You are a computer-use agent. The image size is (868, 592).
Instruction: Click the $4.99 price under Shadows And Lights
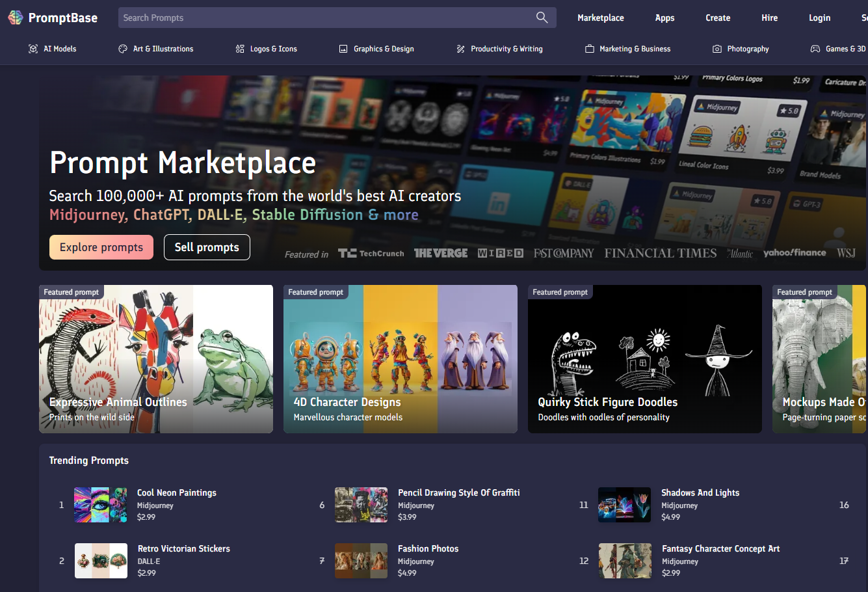(670, 517)
